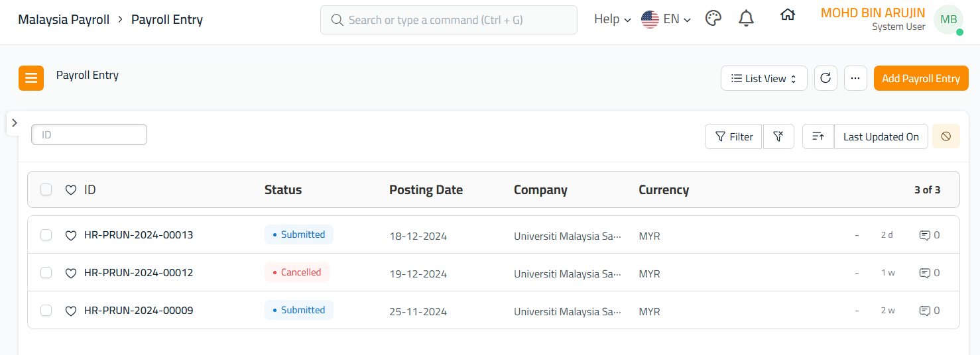
Task: Click the orange hamburger sidebar toggle
Action: click(x=31, y=78)
